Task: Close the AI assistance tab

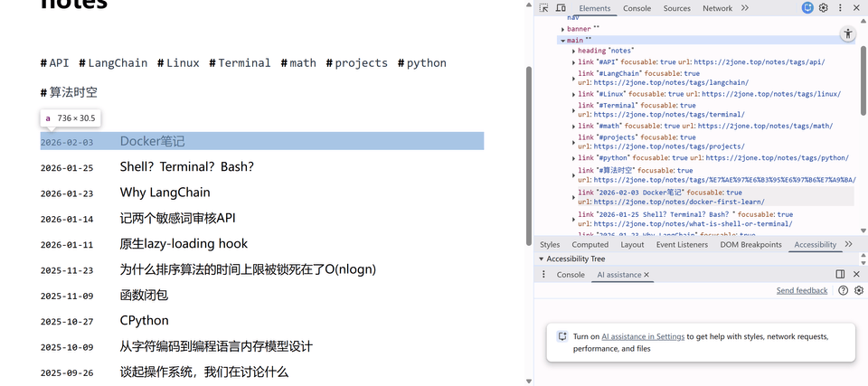Action: pos(646,275)
